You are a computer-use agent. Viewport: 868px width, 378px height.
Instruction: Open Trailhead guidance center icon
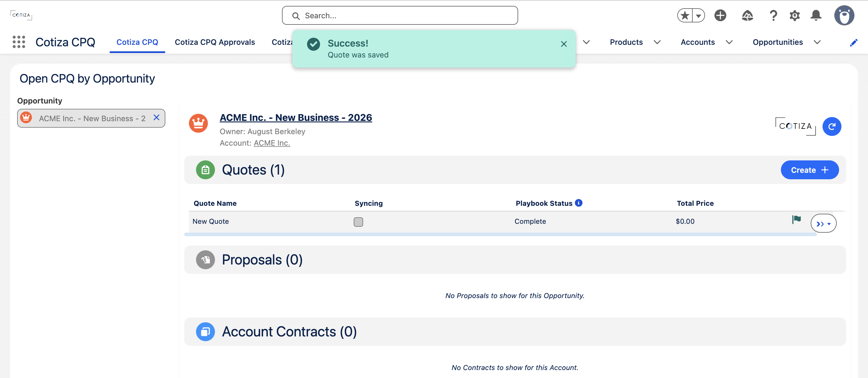click(747, 16)
